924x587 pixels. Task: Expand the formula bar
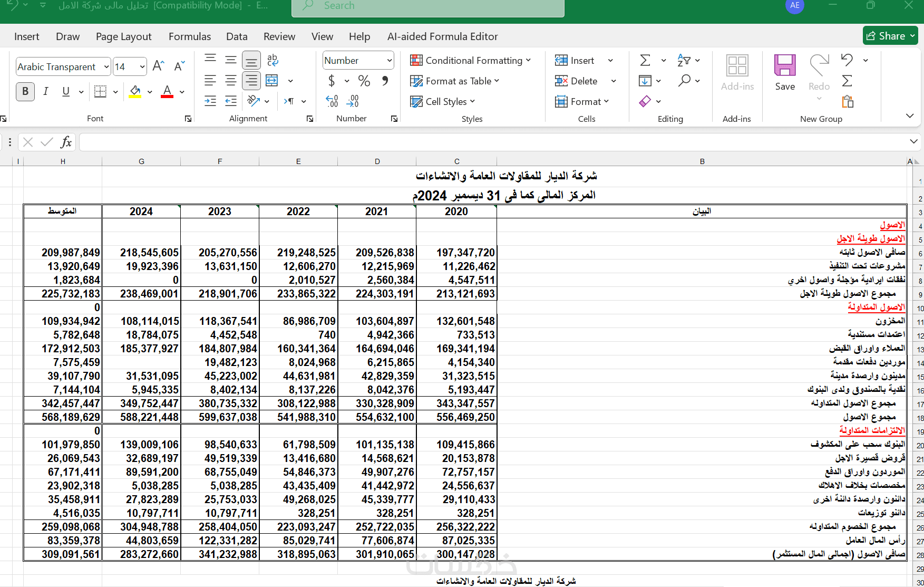pos(913,141)
